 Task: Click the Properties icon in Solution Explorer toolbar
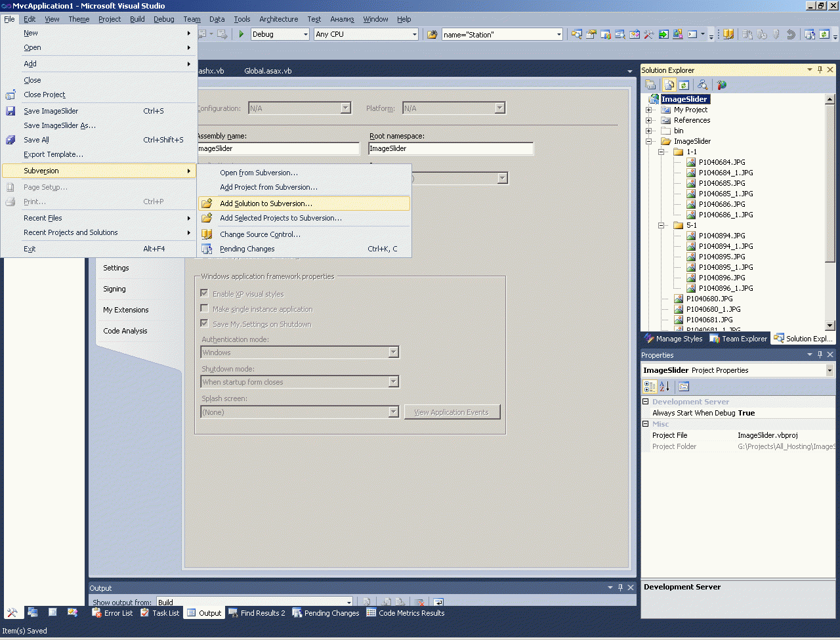(x=650, y=85)
